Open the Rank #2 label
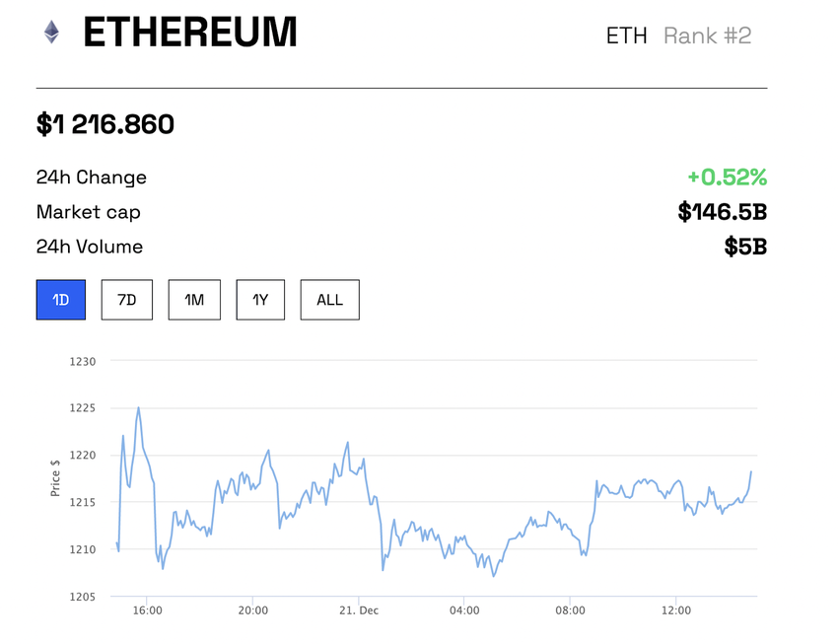Image resolution: width=838 pixels, height=644 pixels. pos(707,36)
